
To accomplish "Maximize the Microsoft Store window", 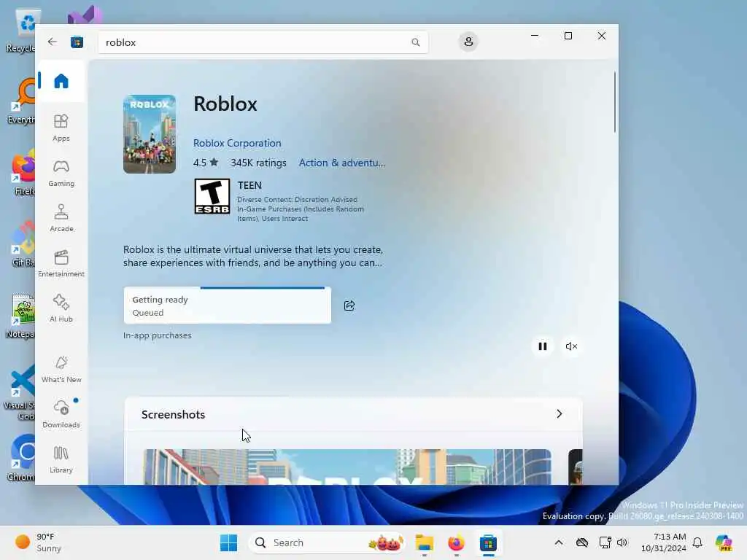I will coord(568,36).
